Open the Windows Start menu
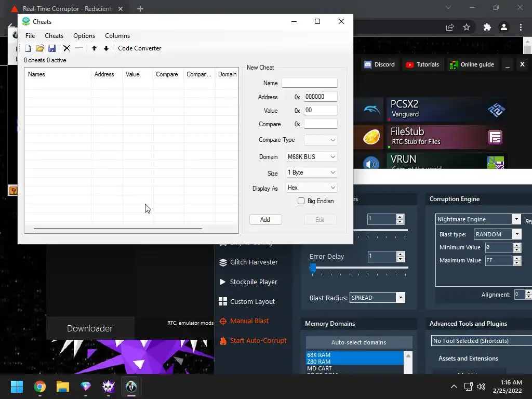532x399 pixels. [17, 387]
